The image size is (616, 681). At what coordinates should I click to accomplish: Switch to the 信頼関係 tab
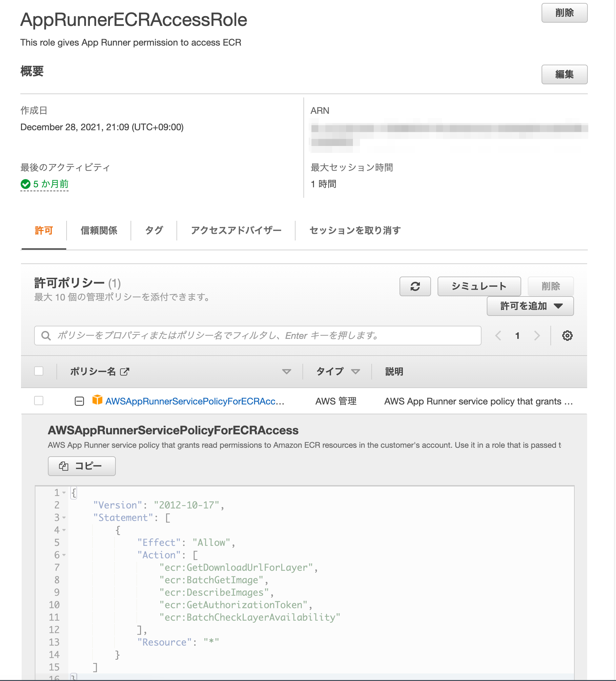tap(99, 230)
